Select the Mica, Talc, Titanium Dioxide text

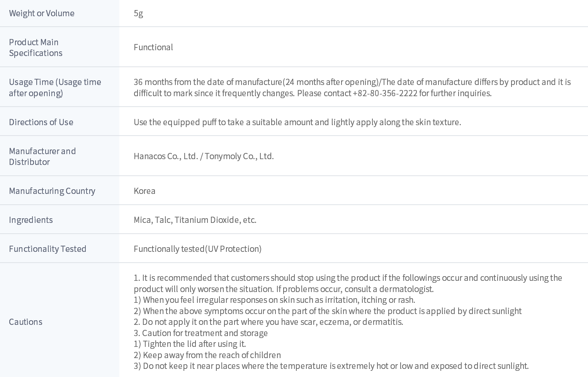[195, 220]
